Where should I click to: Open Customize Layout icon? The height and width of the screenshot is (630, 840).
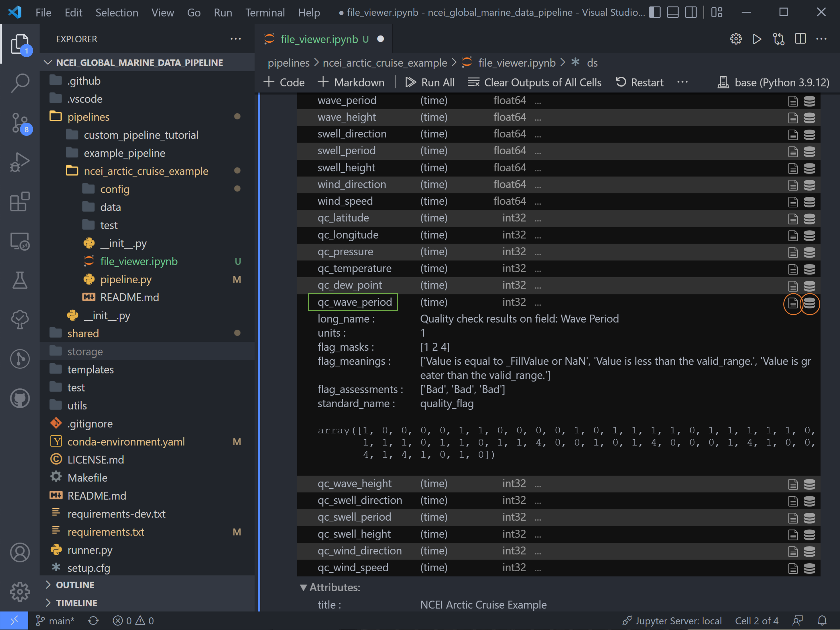tap(717, 12)
